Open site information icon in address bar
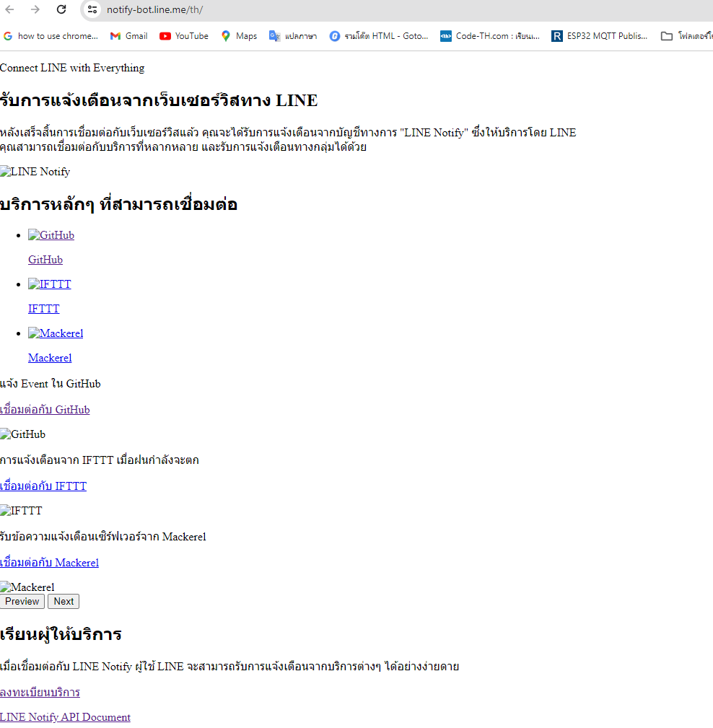 point(92,9)
